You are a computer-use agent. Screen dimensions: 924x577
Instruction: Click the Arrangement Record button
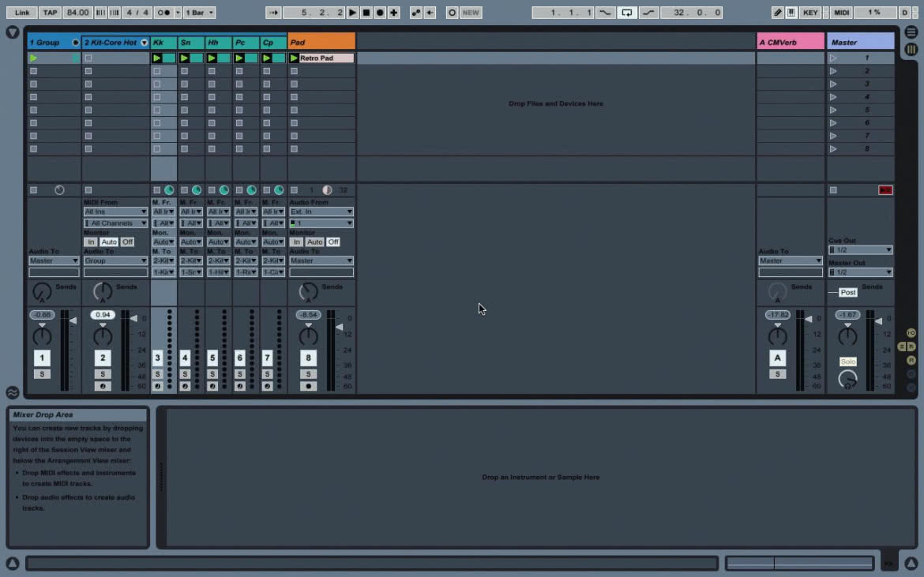click(x=380, y=13)
